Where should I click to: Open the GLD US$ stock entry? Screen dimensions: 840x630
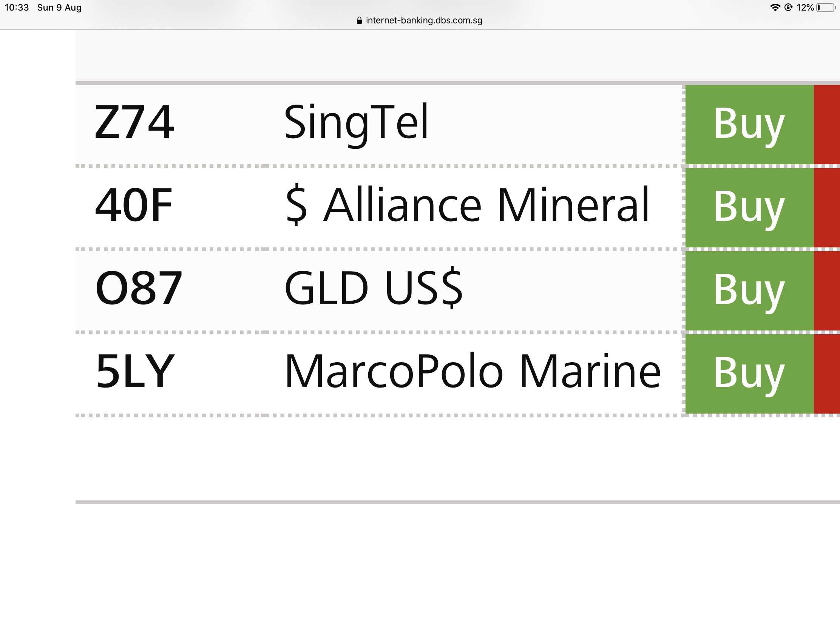374,289
